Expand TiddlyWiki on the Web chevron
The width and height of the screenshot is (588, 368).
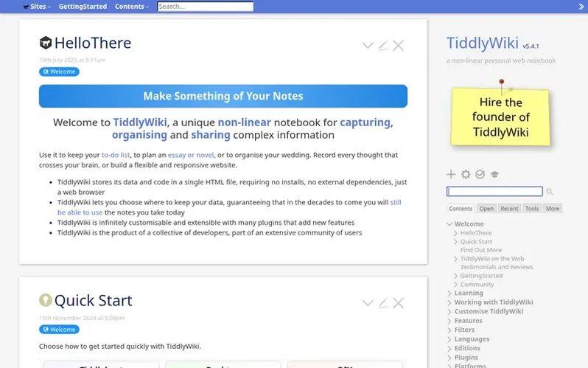tap(455, 259)
